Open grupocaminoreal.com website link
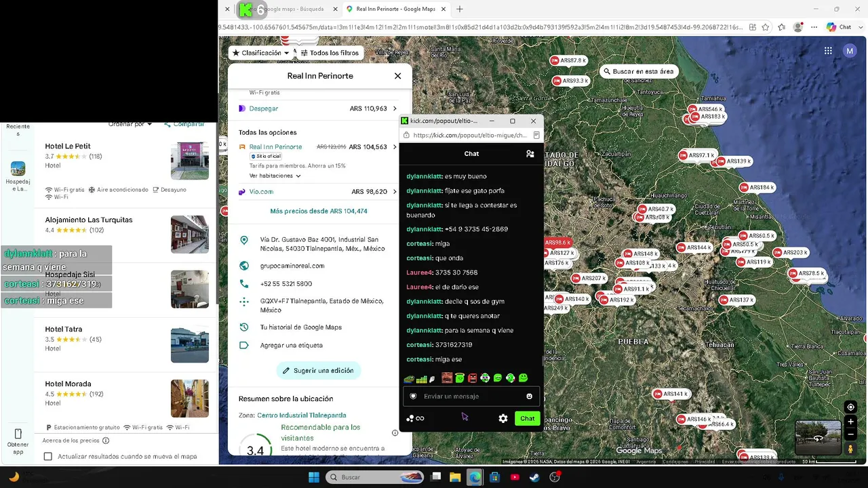This screenshot has width=868, height=488. click(292, 266)
